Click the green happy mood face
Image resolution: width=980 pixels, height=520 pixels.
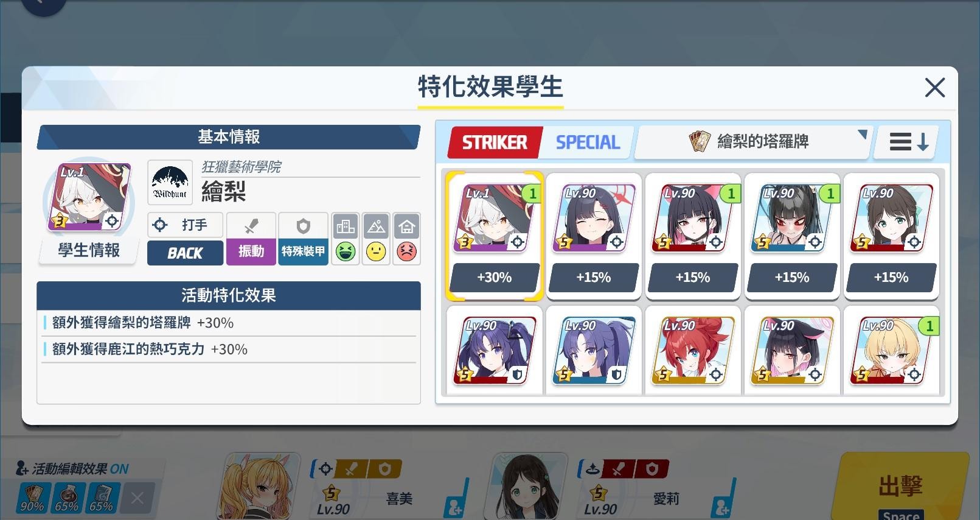click(346, 251)
